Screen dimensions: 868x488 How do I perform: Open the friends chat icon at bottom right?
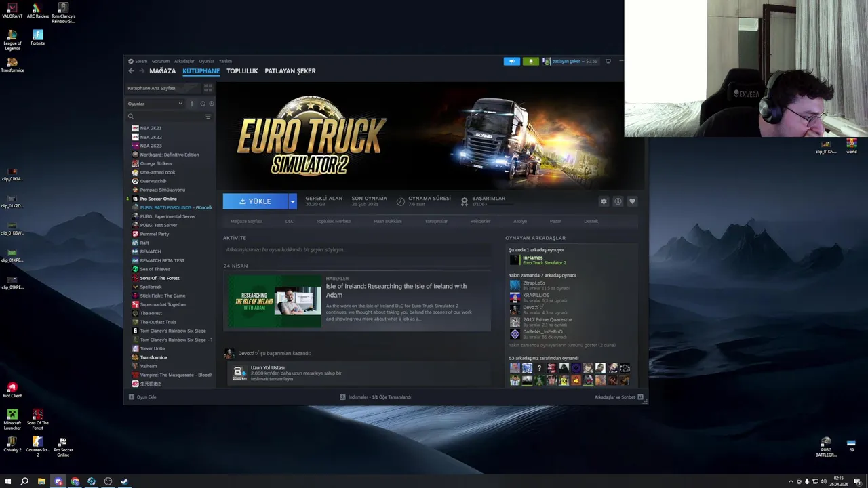(x=640, y=397)
